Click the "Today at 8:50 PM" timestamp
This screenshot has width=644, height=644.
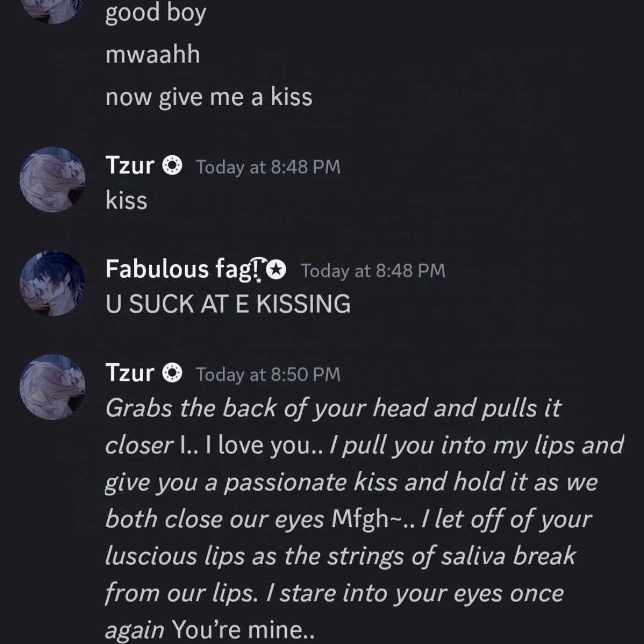point(268,375)
